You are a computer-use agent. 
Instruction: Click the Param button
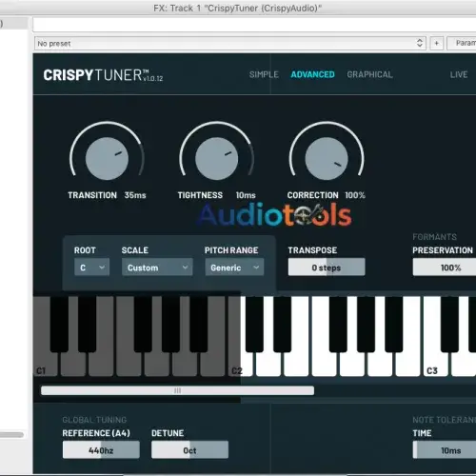pyautogui.click(x=462, y=43)
